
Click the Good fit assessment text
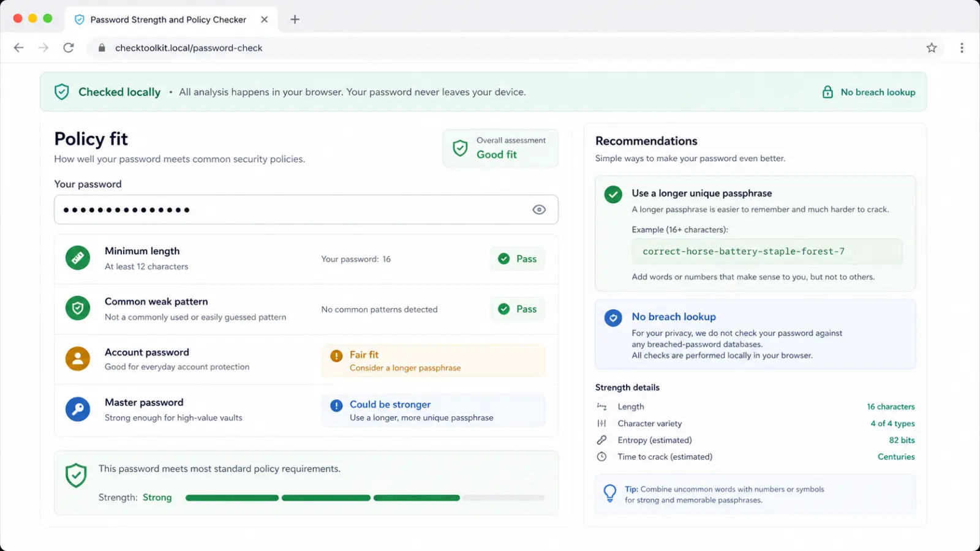click(x=497, y=154)
